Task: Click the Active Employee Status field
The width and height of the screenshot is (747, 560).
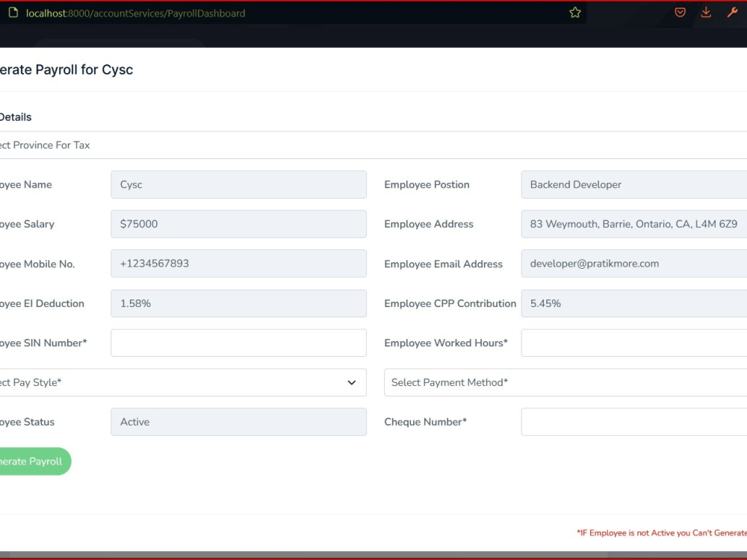Action: 238,422
